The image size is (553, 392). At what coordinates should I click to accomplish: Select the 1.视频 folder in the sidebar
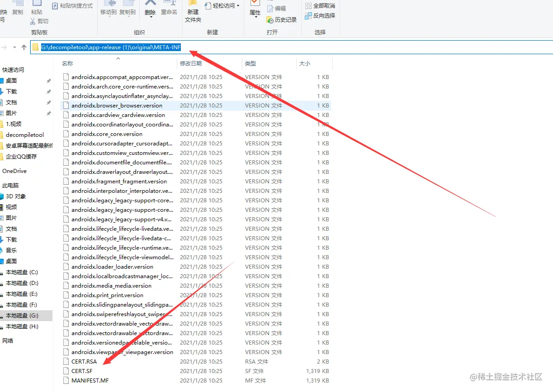tap(14, 124)
